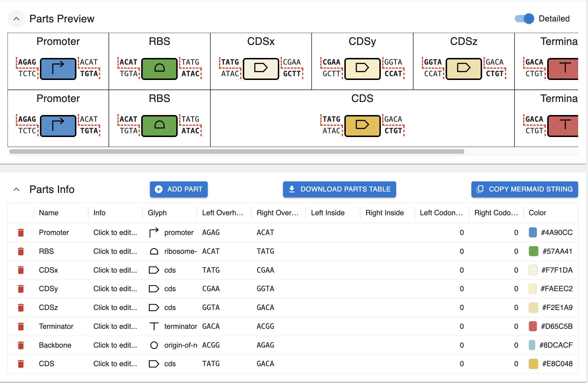Click the terminator glyph icon in Terminator row

[x=153, y=326]
